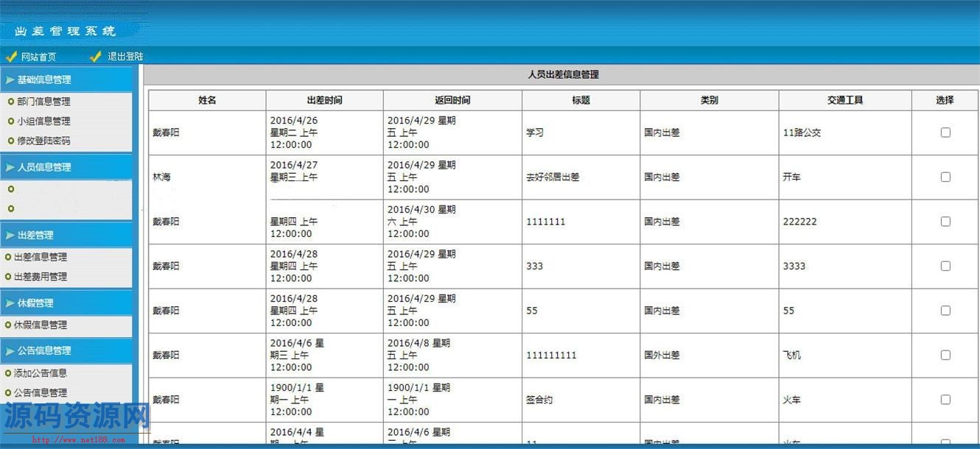Click the bullet icon beside 部门信息管理
Image resolution: width=980 pixels, height=449 pixels.
[10, 102]
